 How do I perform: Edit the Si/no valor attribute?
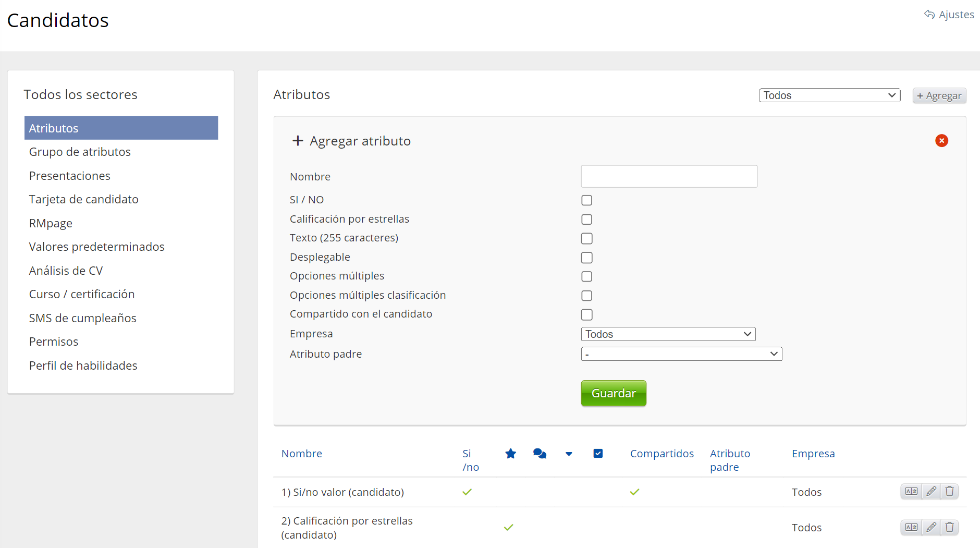(x=931, y=491)
